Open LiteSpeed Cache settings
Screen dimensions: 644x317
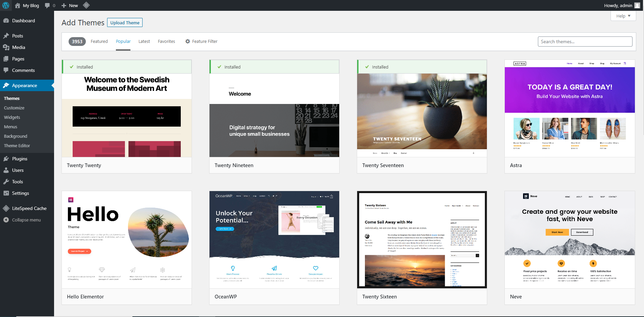(29, 208)
